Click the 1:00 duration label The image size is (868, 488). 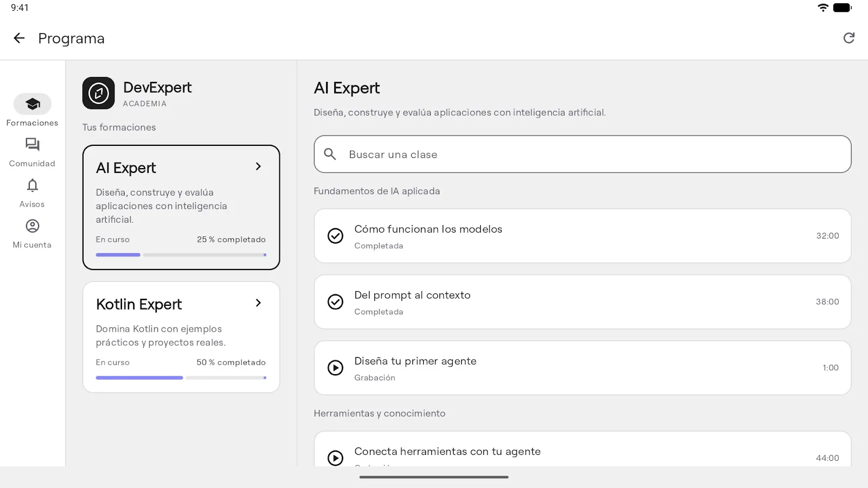(x=831, y=368)
